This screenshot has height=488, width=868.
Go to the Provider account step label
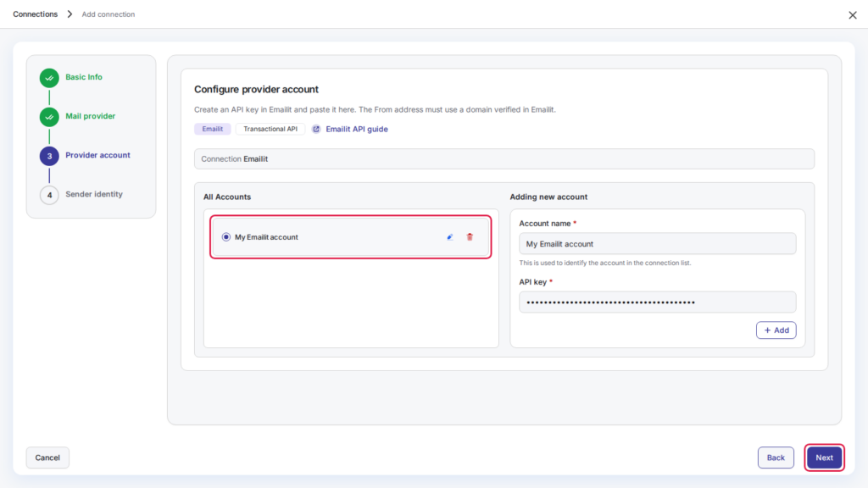pos(98,155)
